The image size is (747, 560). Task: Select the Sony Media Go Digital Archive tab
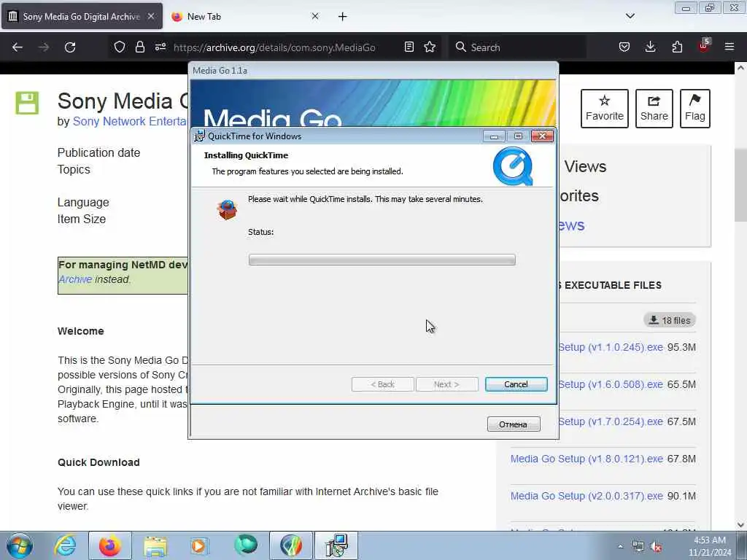(x=82, y=16)
